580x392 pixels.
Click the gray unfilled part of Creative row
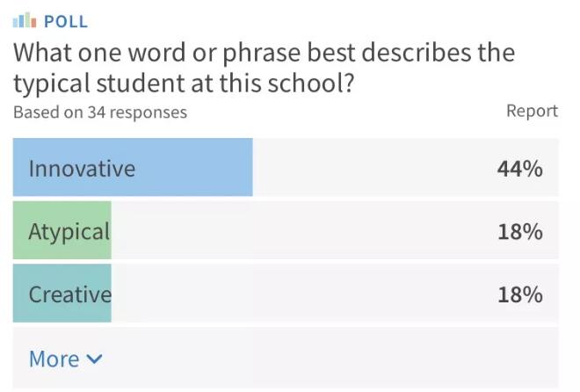click(x=299, y=294)
